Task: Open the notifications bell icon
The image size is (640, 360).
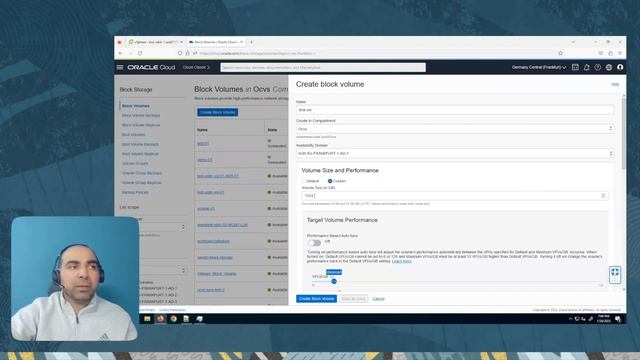Action: pyautogui.click(x=587, y=67)
